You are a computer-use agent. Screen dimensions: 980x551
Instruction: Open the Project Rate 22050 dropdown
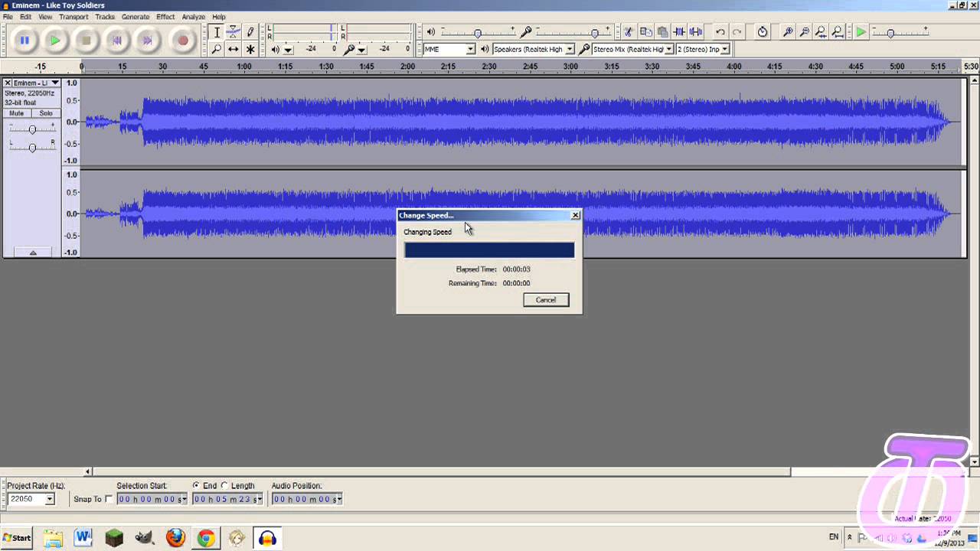click(50, 499)
